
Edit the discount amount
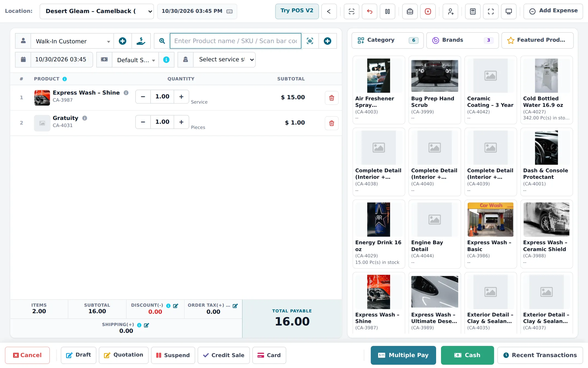point(176,306)
